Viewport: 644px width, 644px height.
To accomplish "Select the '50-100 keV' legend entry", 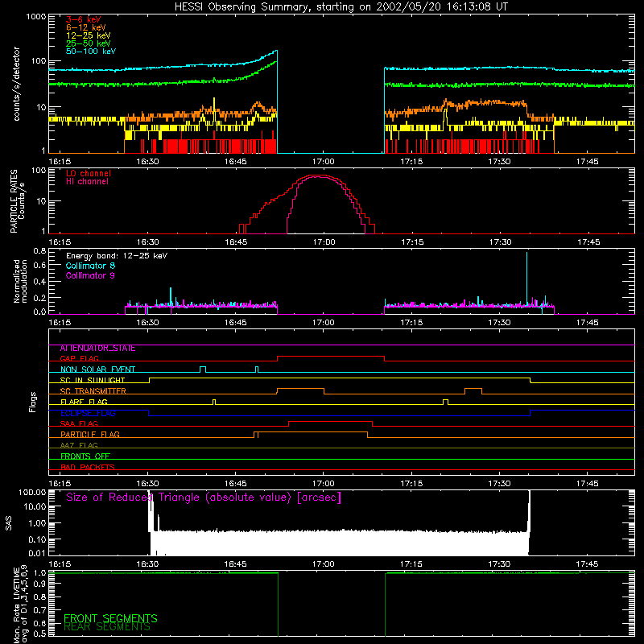I will click(x=91, y=52).
